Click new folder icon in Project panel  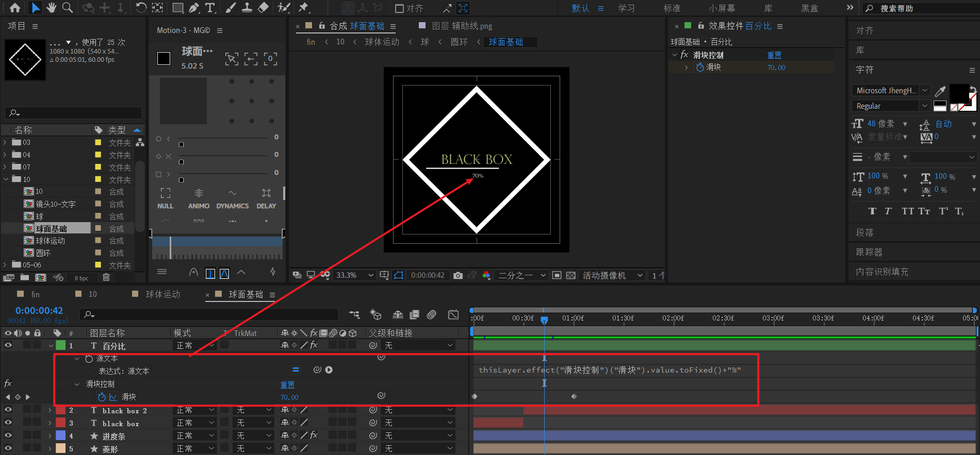pyautogui.click(x=24, y=277)
